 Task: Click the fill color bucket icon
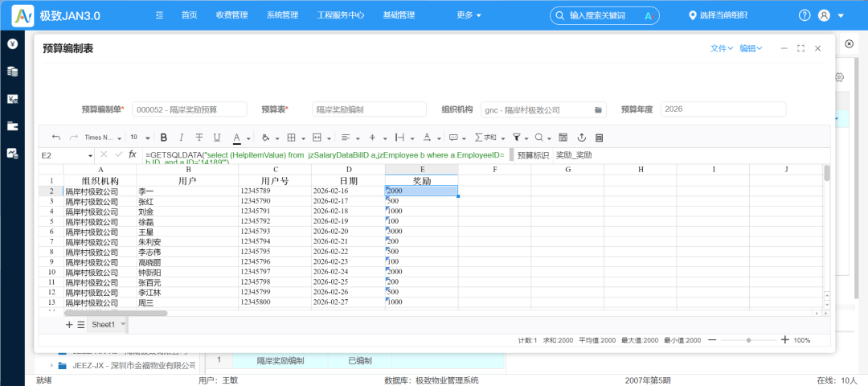tap(265, 138)
